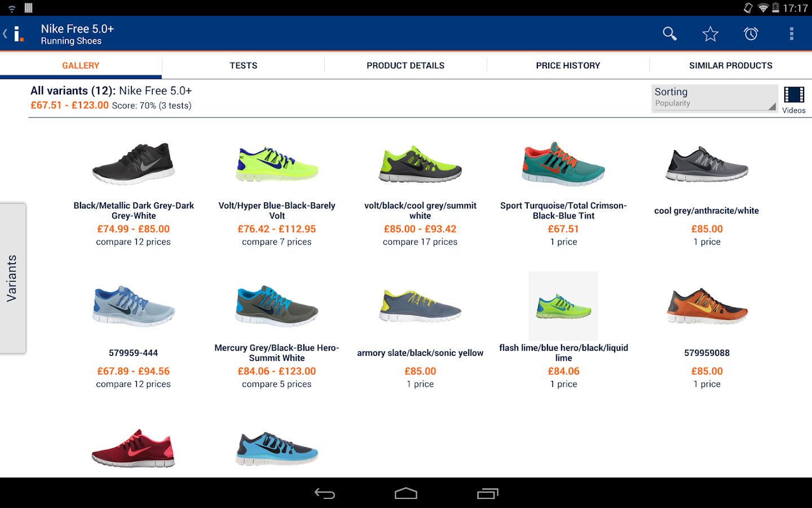Tap price range '£67.89 - £94.56'

(x=133, y=371)
